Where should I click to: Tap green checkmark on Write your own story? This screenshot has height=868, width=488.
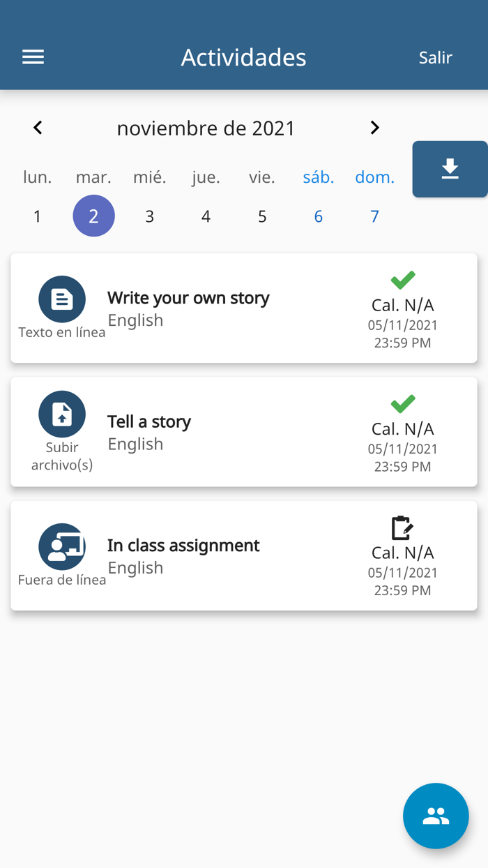click(403, 280)
